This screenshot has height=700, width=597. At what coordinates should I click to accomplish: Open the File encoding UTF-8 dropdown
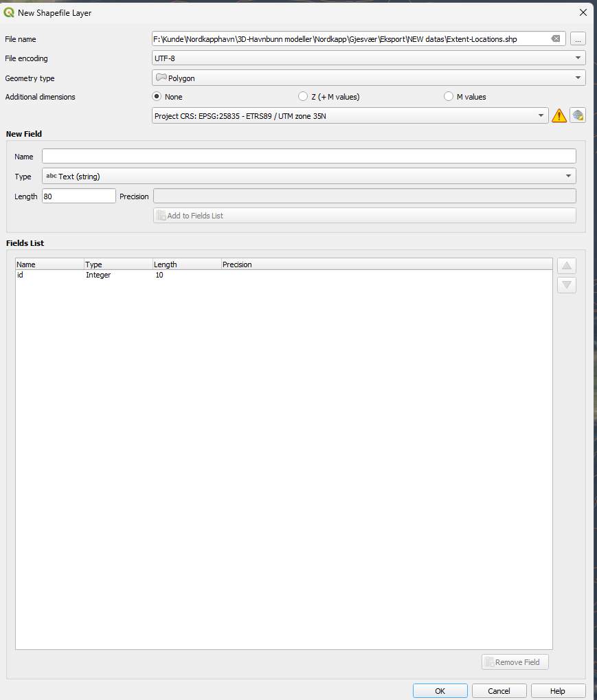368,58
